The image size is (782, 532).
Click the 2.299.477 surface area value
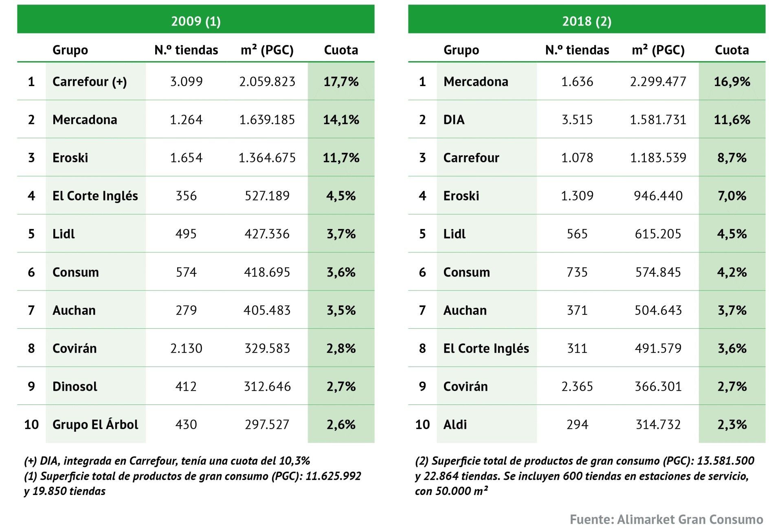(658, 81)
